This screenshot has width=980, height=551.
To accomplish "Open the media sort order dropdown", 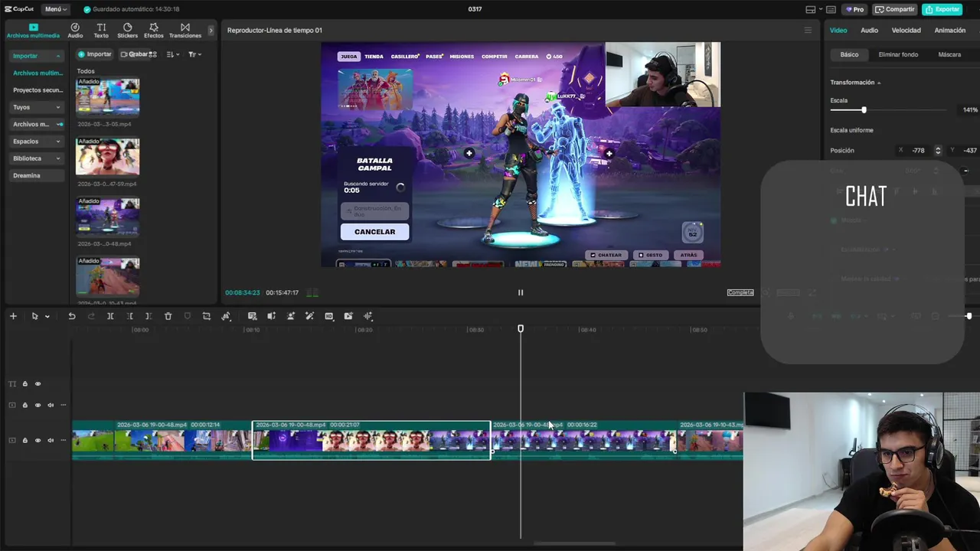I will 173,54.
